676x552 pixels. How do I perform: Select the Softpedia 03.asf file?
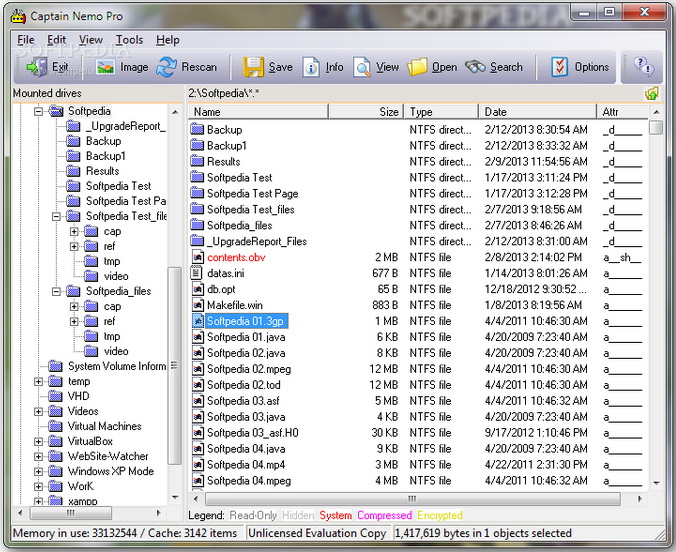[x=243, y=401]
